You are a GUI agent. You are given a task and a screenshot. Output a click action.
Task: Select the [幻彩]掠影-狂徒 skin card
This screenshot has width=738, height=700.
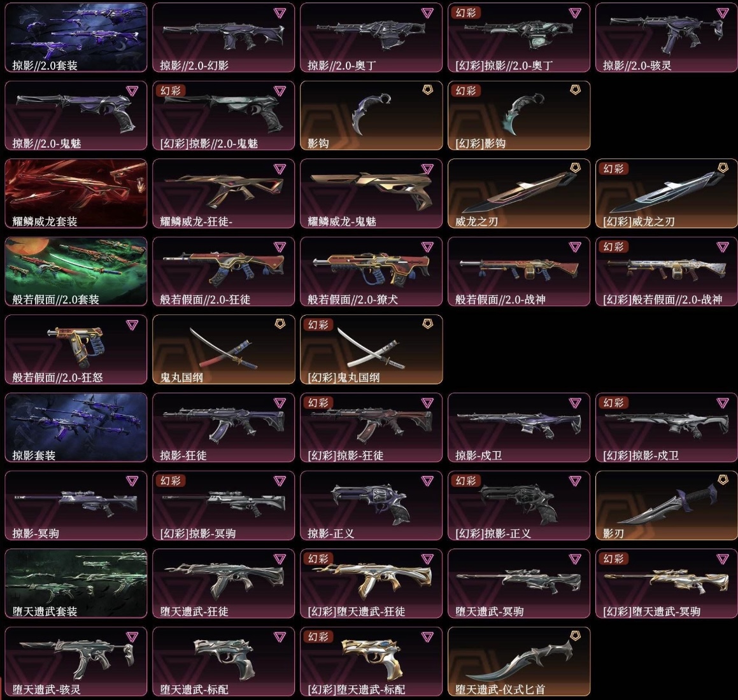pyautogui.click(x=371, y=428)
